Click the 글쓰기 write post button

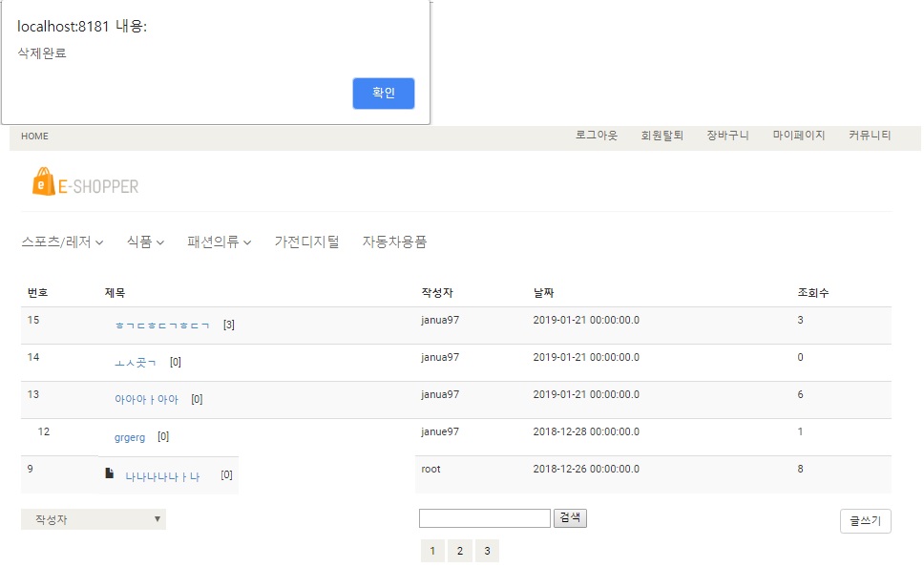pyautogui.click(x=865, y=521)
